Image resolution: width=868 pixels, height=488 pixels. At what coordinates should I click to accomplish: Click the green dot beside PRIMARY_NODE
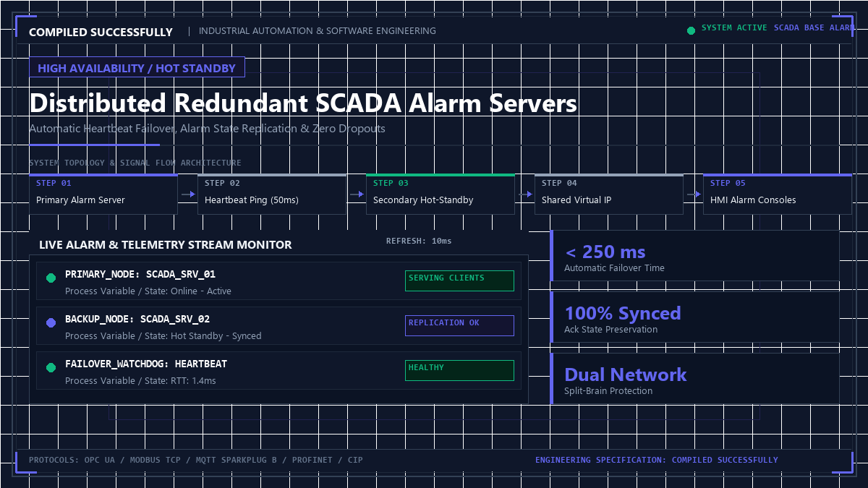(x=51, y=278)
